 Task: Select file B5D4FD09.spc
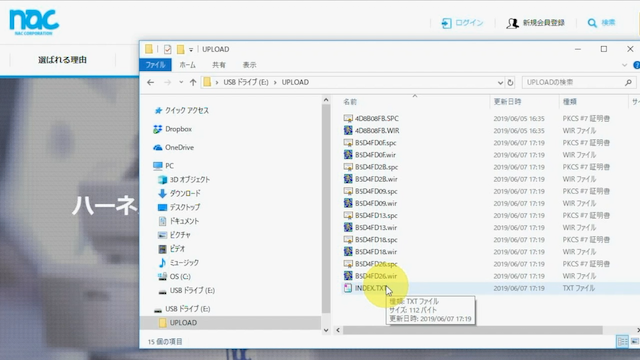click(x=376, y=191)
